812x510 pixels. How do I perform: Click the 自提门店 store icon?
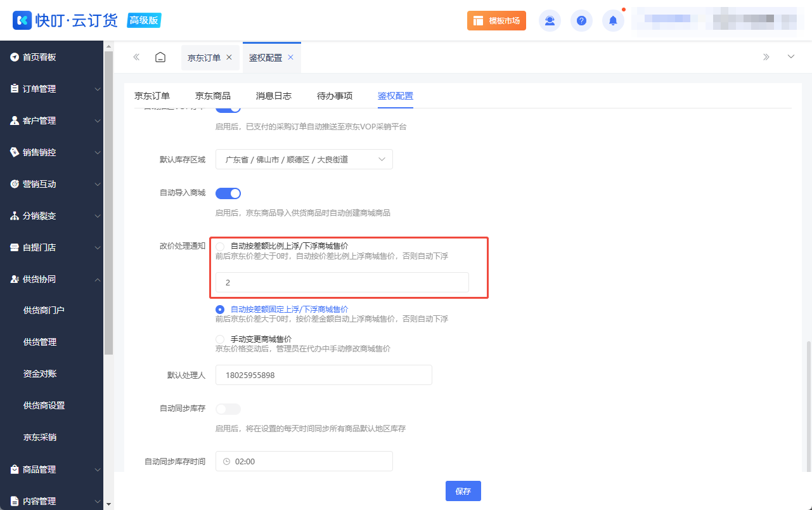point(15,247)
